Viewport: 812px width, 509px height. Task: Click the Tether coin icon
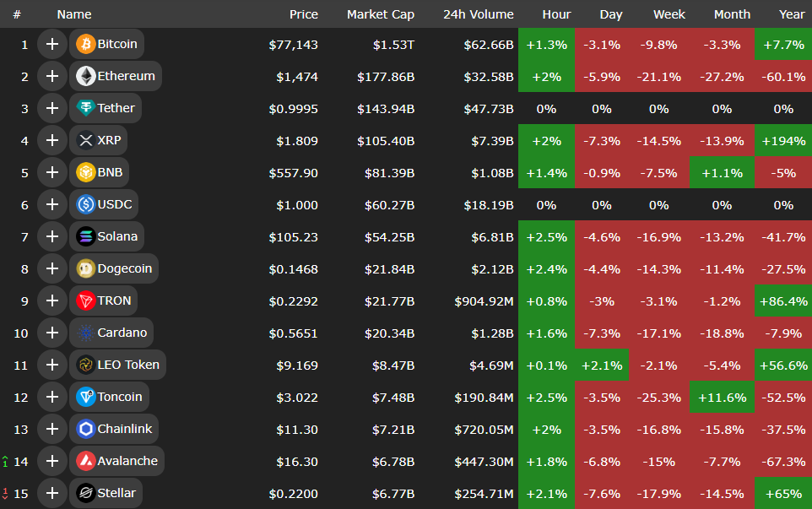coord(86,108)
